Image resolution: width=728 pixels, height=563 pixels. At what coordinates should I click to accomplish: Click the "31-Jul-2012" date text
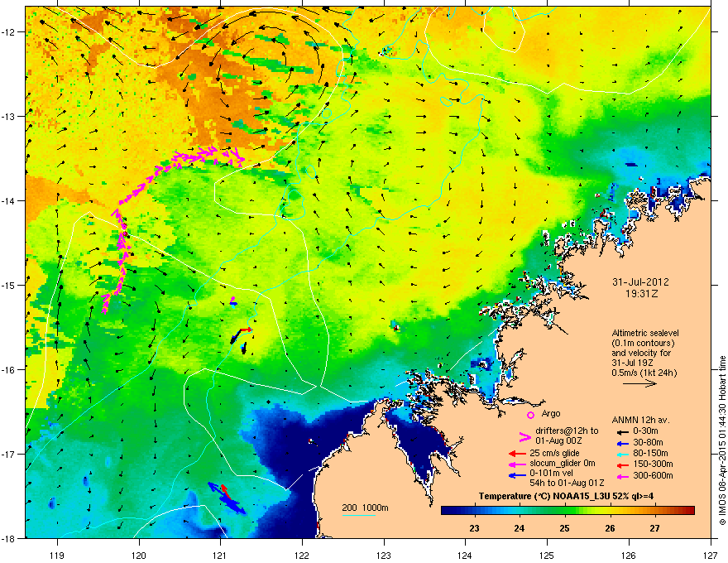pyautogui.click(x=640, y=282)
